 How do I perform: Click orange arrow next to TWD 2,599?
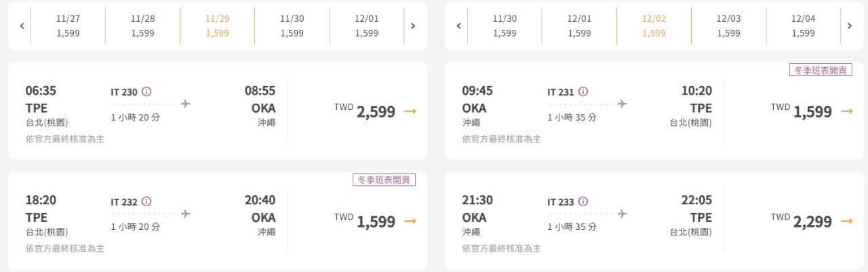point(410,111)
